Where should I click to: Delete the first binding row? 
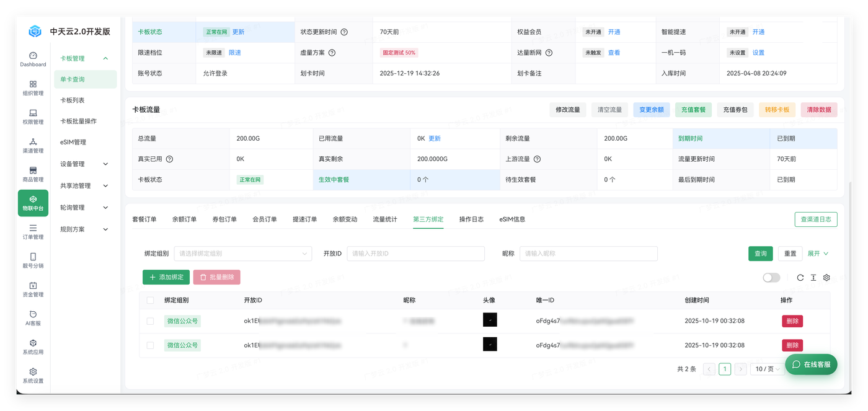(x=792, y=321)
